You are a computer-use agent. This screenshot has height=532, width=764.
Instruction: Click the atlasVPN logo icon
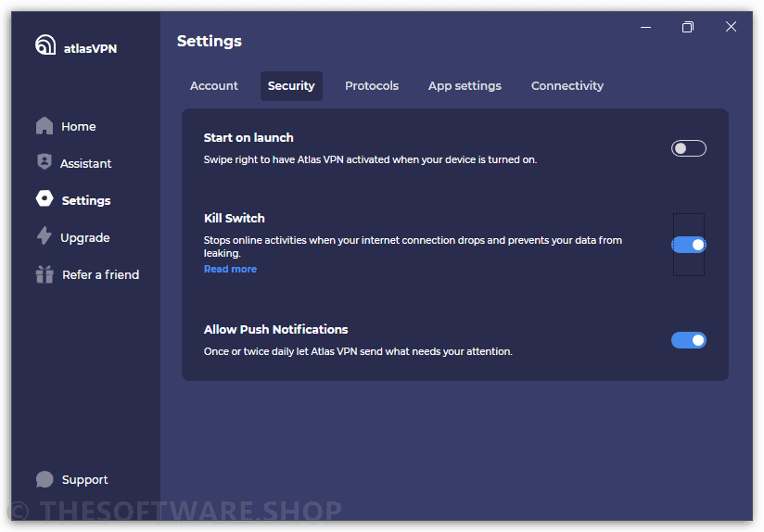pyautogui.click(x=45, y=44)
